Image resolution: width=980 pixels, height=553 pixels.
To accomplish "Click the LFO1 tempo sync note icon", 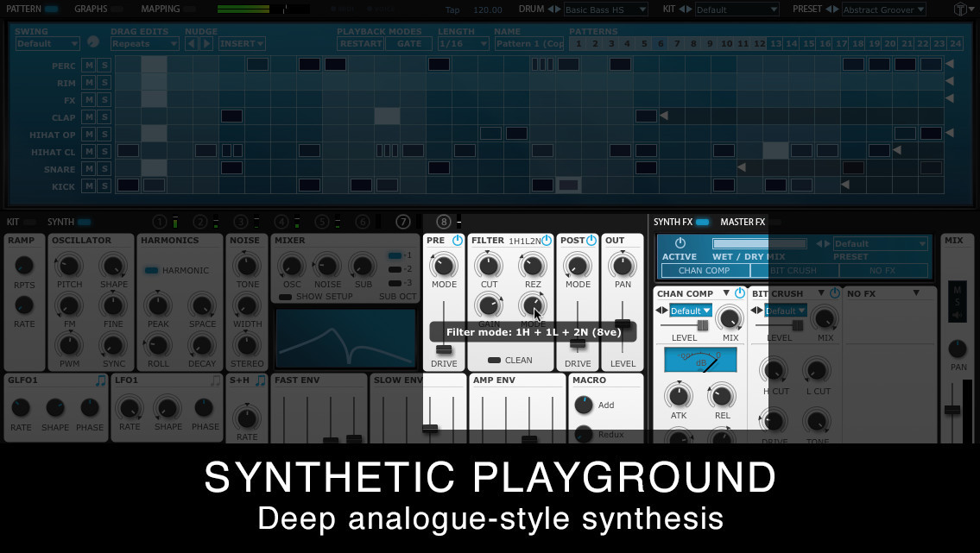I will click(216, 380).
